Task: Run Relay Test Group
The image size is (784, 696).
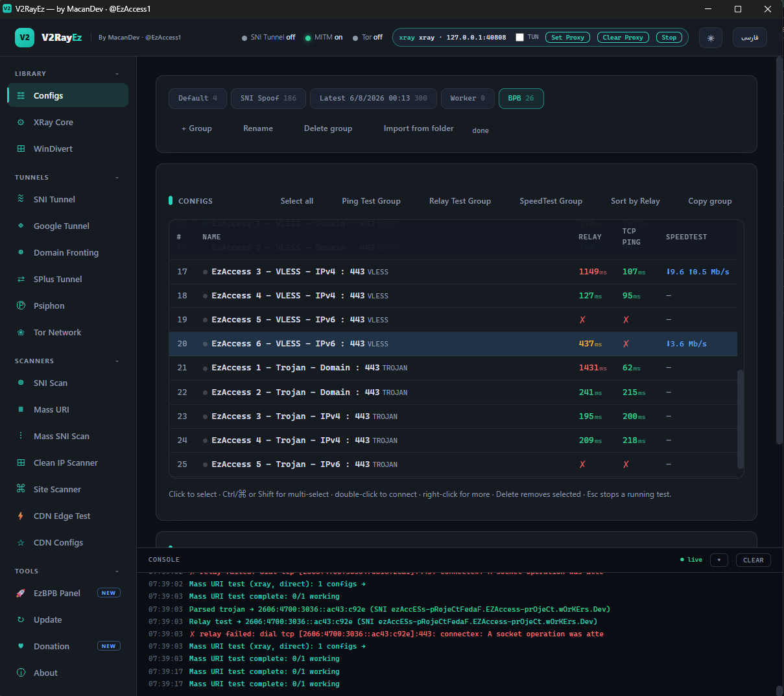Action: pos(460,201)
